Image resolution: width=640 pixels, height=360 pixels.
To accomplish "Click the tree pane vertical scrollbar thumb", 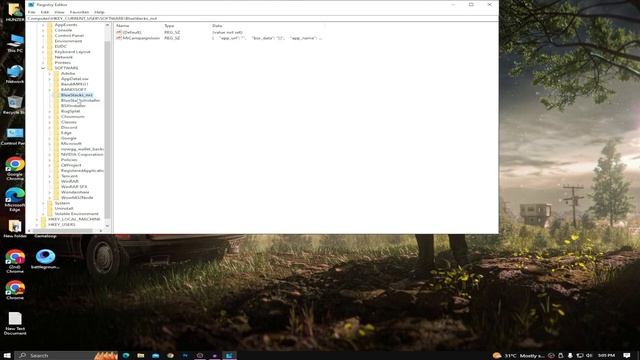I will tap(108, 129).
